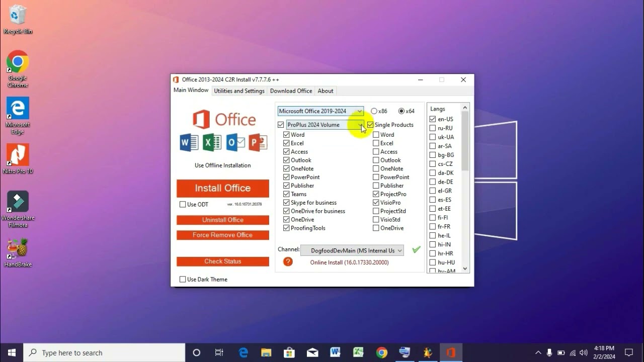Check OneDrive in Single Products
This screenshot has height=362, width=644.
(376, 228)
